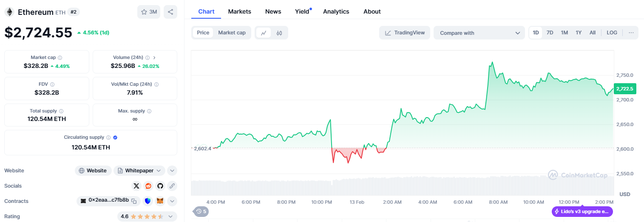Show Circulating supply info icon
644x222 pixels.
coord(108,138)
